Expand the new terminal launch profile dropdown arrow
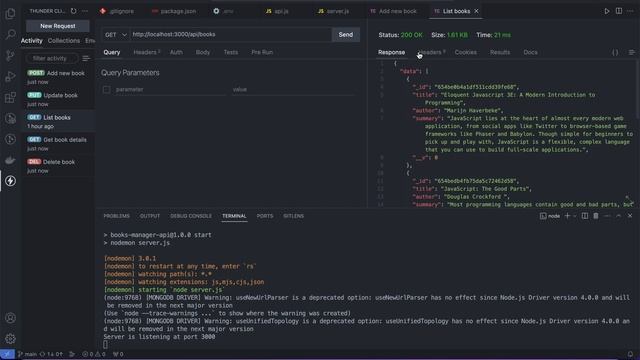The image size is (640, 360). [575, 216]
